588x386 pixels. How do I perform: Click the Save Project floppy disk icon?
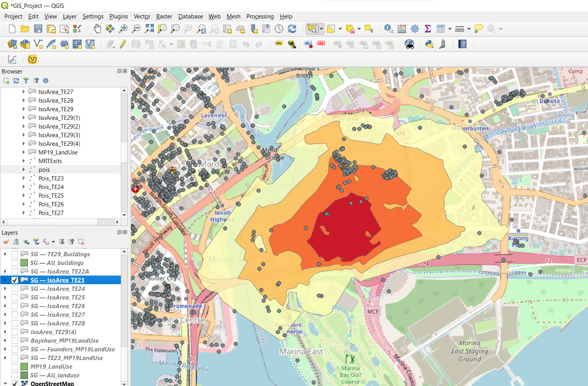38,29
